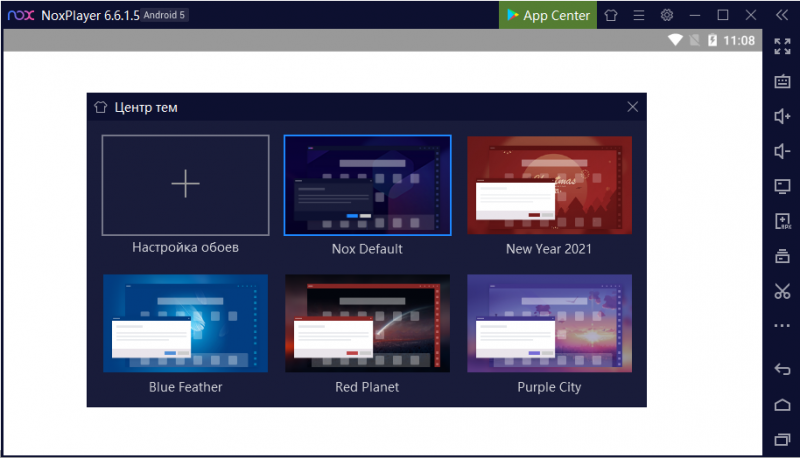The width and height of the screenshot is (800, 458).
Task: Open theme center shirt icon in title bar
Action: pos(611,15)
